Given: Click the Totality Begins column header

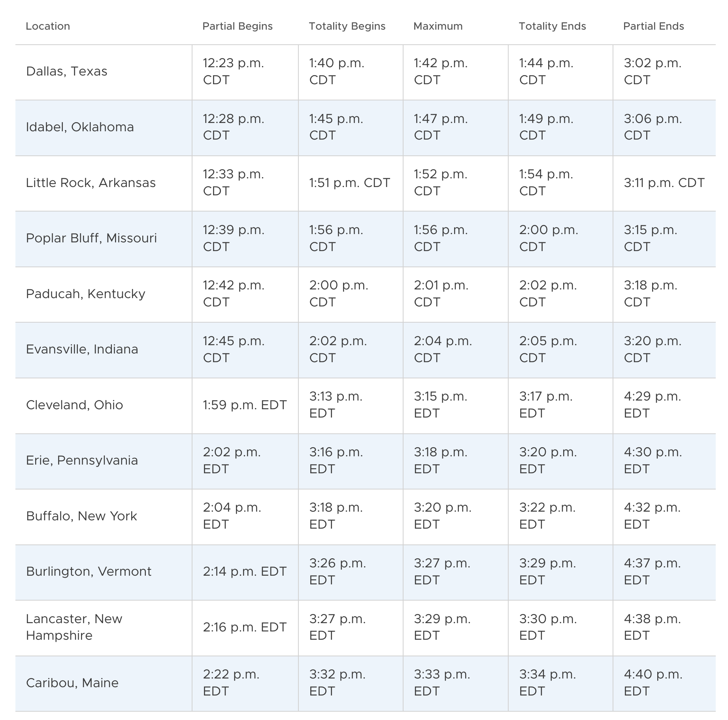Looking at the screenshot, I should click(x=347, y=26).
